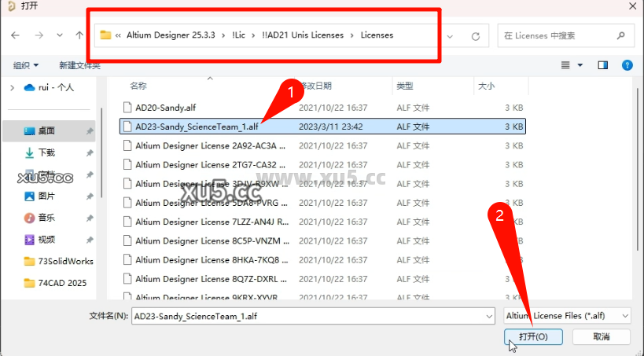Expand the rui personal cloud node
644x356 pixels.
pyautogui.click(x=12, y=87)
